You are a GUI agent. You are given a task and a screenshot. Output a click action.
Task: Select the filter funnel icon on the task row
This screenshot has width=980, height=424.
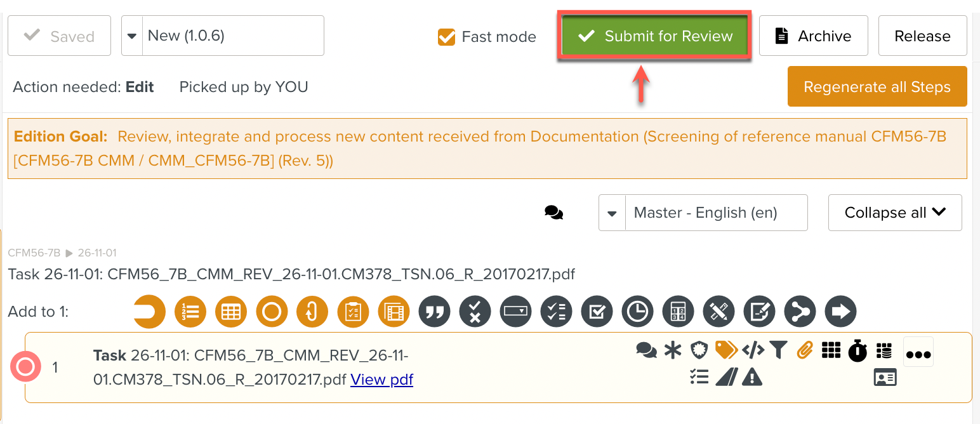point(779,350)
